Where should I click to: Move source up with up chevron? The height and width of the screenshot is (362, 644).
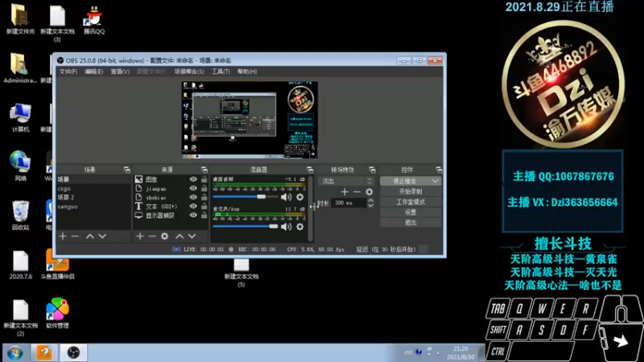pos(180,236)
